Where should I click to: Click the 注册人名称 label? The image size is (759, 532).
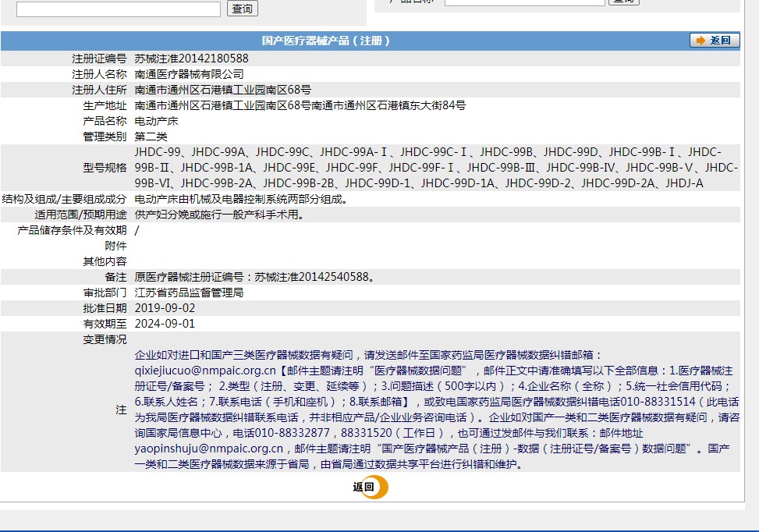tap(99, 74)
